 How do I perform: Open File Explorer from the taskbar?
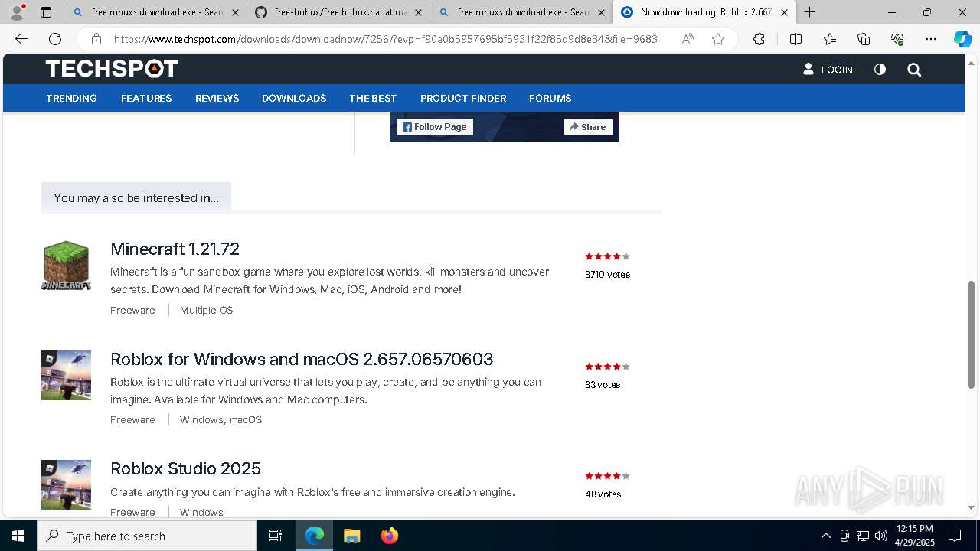351,536
